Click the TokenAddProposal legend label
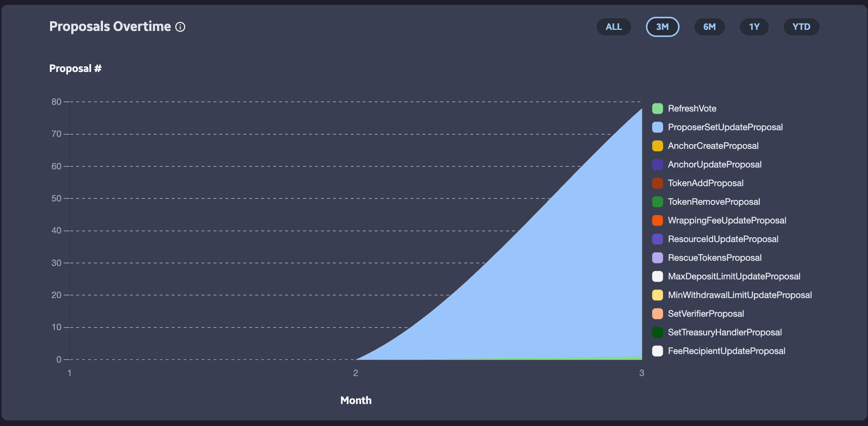Screen dimensions: 868x426 [x=705, y=183]
